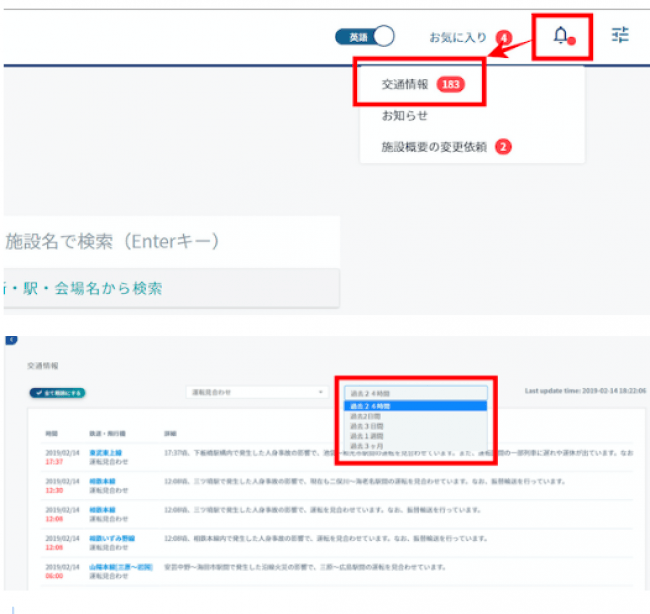Click the 12:30 timestamp
Screen dimensions: 650x614
click(54, 490)
